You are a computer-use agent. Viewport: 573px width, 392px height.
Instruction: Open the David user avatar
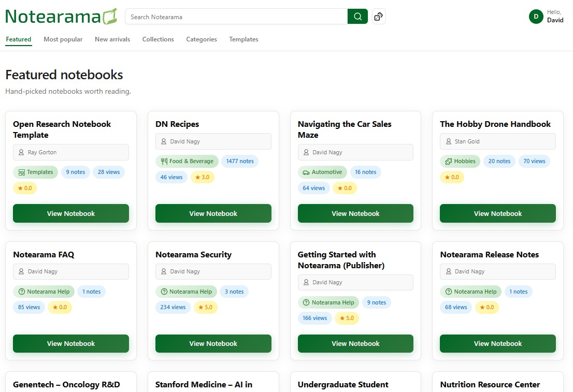(536, 17)
